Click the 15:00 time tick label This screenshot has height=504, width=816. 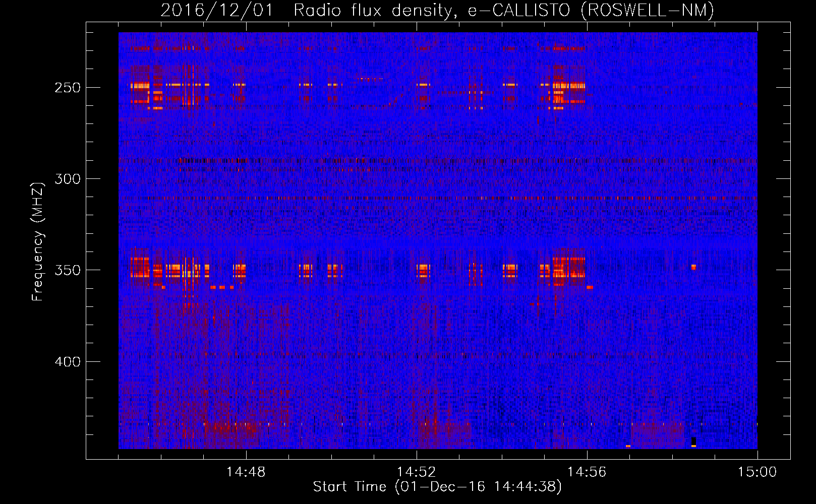757,472
